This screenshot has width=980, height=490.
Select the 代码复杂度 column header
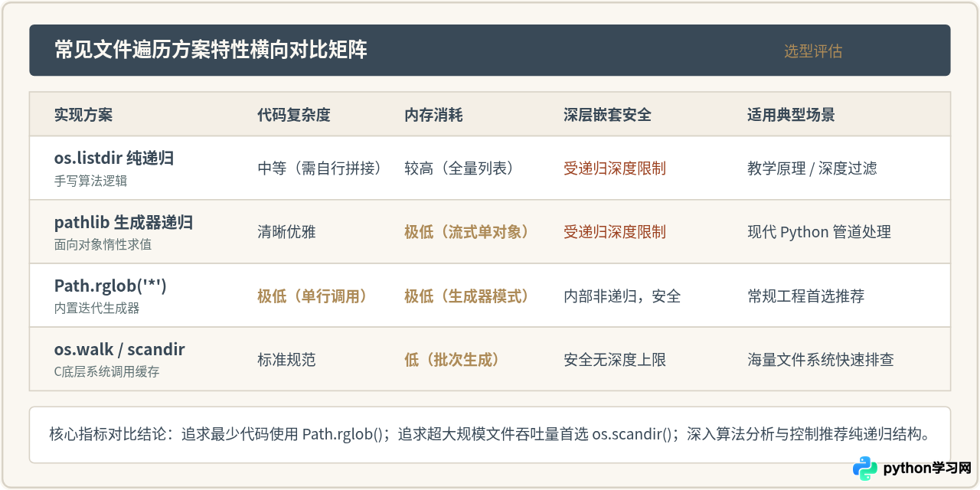294,115
